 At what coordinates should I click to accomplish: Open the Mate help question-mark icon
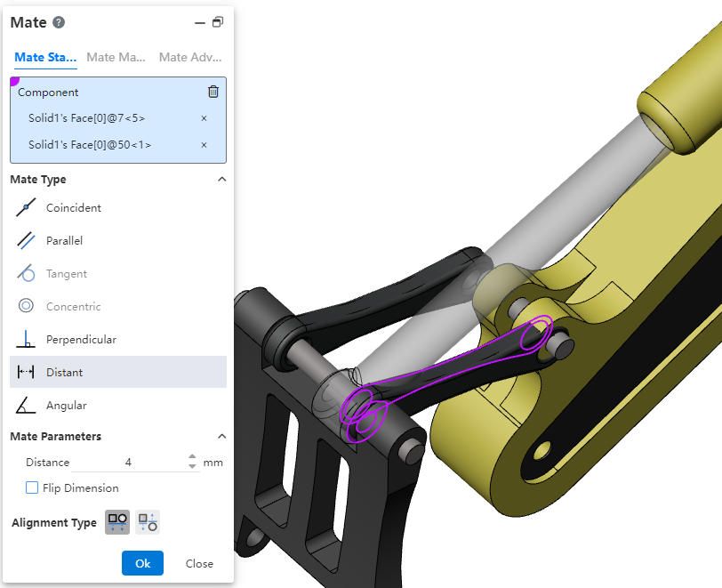[59, 22]
